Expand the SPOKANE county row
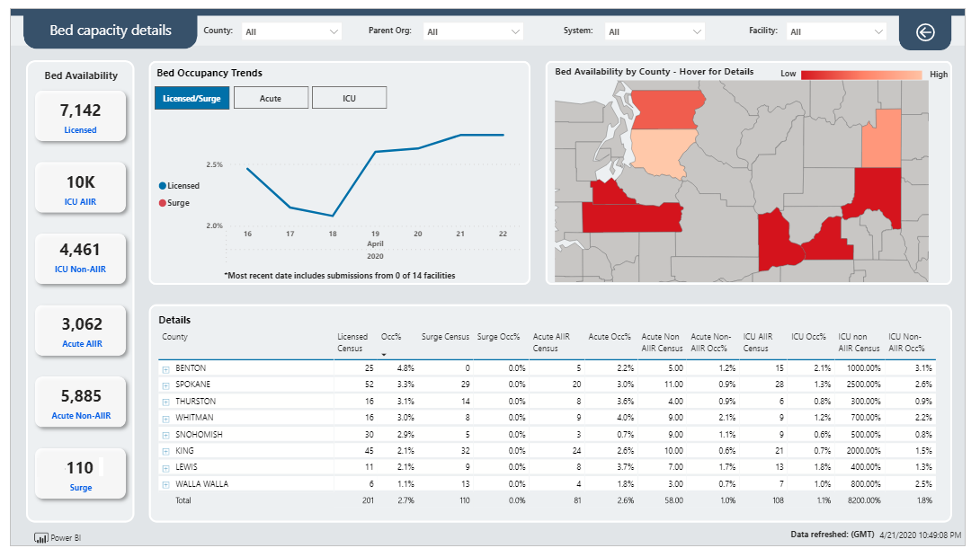980x557 pixels. [x=165, y=385]
